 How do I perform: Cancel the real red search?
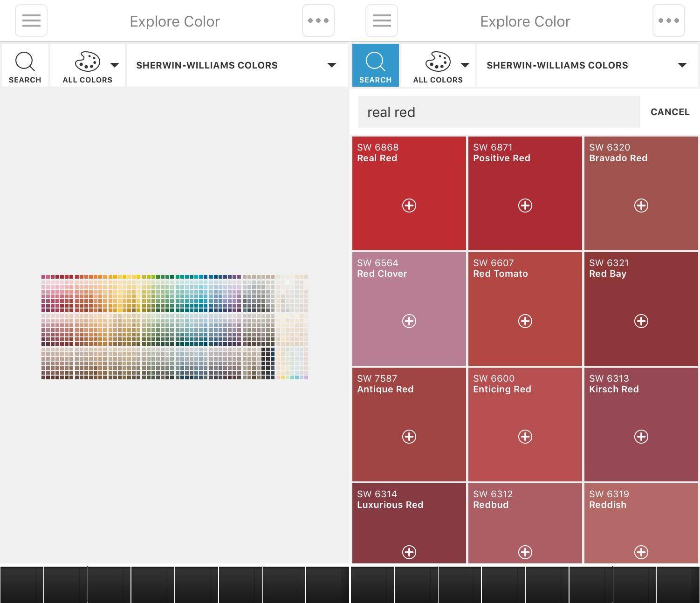pos(670,112)
